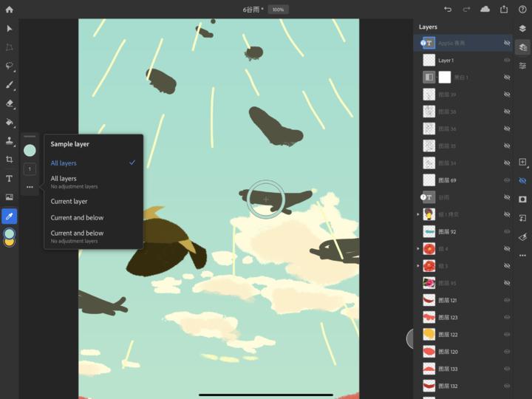Expand the 组 4 layer group

419,249
